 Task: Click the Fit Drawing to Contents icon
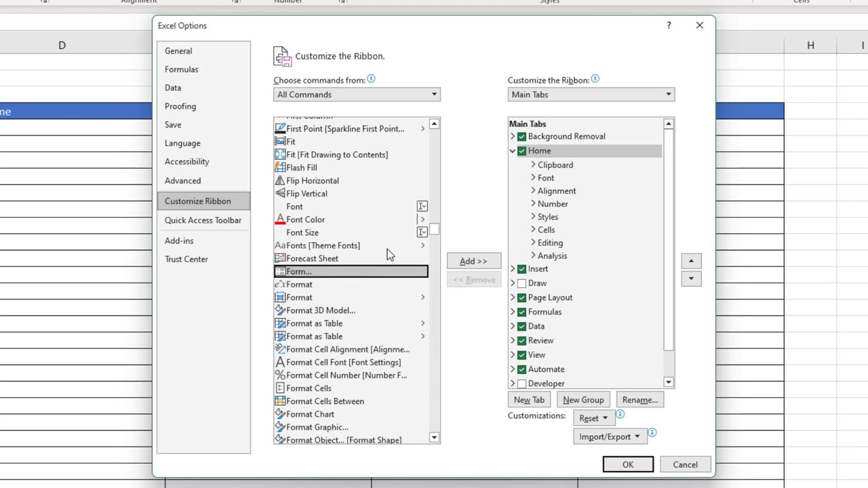click(x=280, y=155)
